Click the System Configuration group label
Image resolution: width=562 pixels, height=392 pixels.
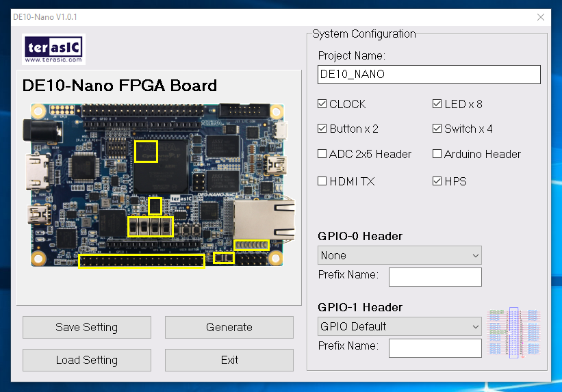(x=363, y=34)
